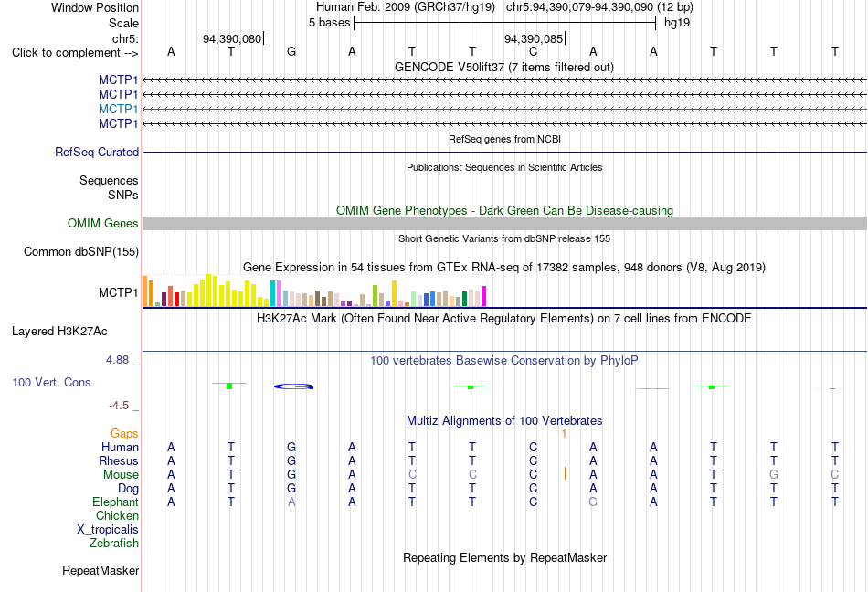Viewport: 868px width, 592px height.
Task: Click the 'Sequences' track label
Action: tap(109, 180)
